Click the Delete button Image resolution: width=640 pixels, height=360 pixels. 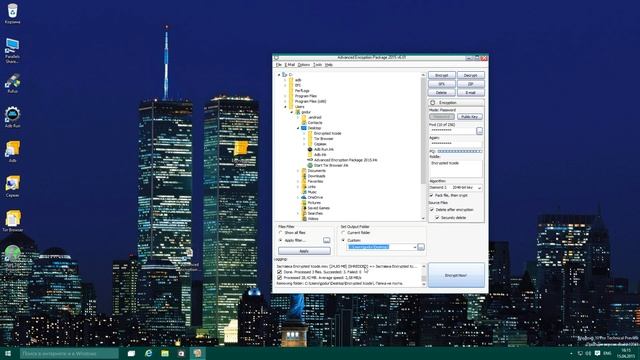coord(442,93)
